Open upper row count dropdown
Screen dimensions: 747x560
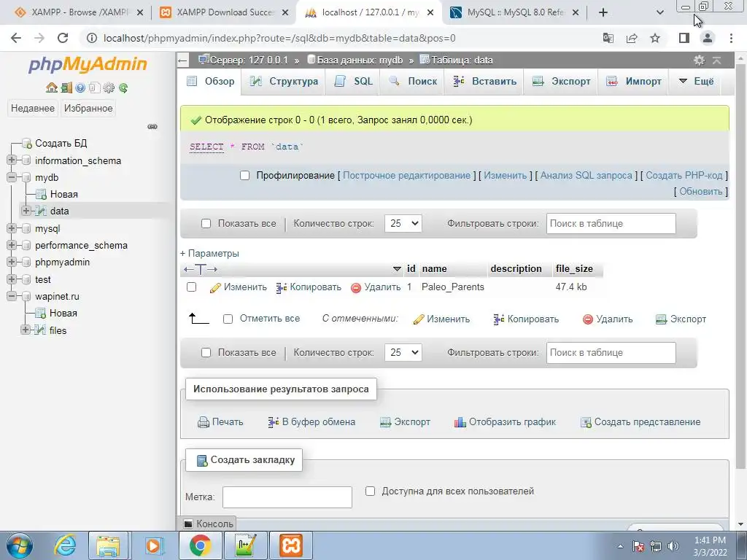403,223
